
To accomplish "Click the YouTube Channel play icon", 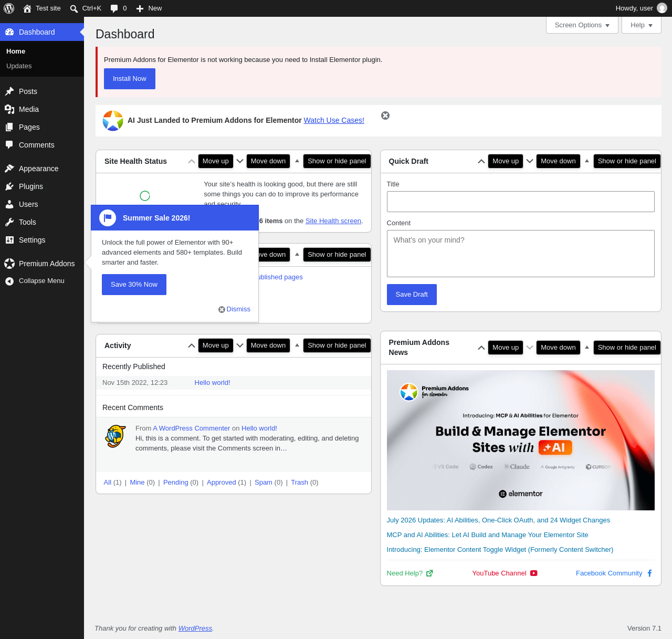I will pyautogui.click(x=534, y=573).
